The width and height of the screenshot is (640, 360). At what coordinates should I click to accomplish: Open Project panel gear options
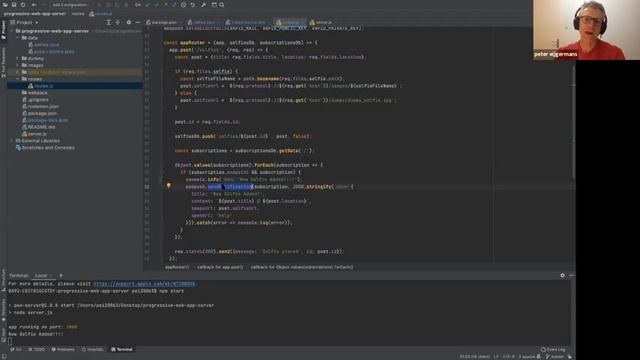coord(129,22)
